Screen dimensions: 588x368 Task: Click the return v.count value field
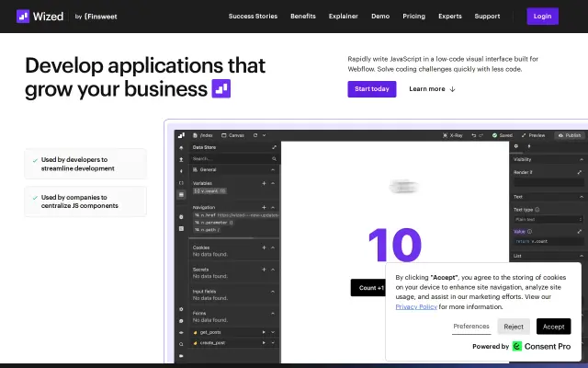(548, 241)
